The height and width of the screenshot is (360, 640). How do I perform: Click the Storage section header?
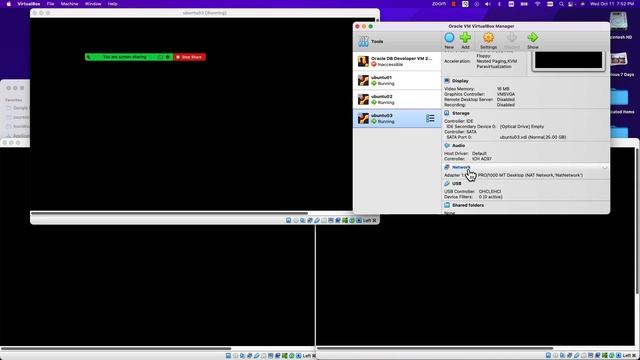click(460, 113)
